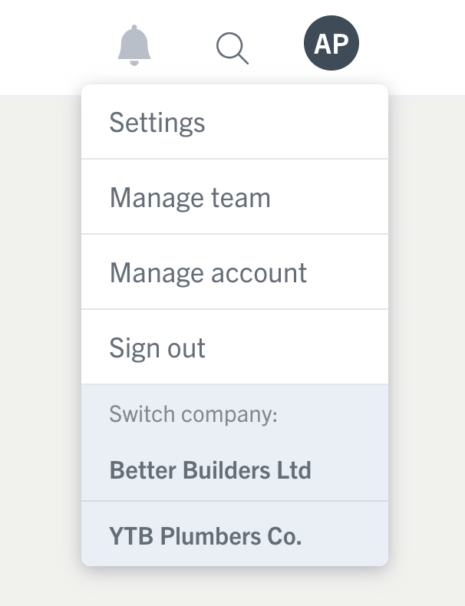Open Settings from the dropdown menu
Screen dimensions: 465x606
[235, 122]
